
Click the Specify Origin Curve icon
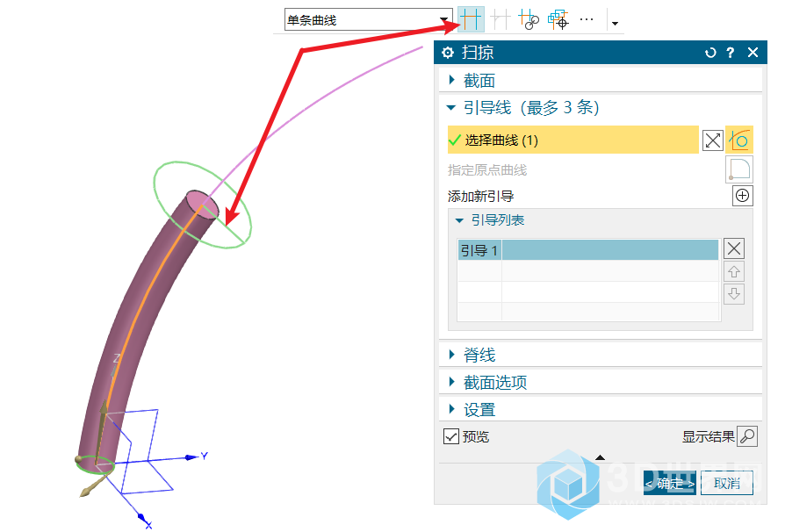click(x=739, y=169)
